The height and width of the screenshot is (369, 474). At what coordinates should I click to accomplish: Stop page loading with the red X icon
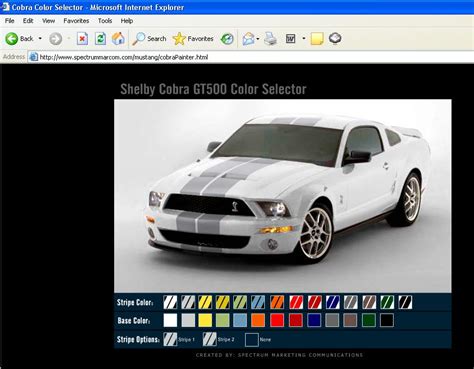pos(82,39)
